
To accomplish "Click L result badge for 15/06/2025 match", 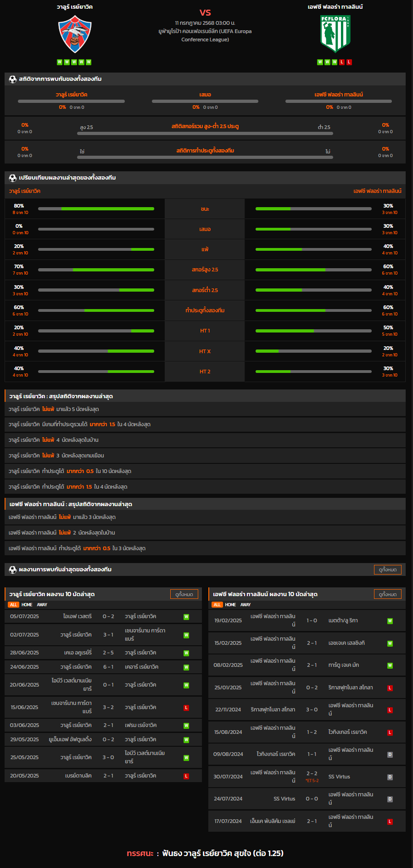I will pyautogui.click(x=186, y=708).
